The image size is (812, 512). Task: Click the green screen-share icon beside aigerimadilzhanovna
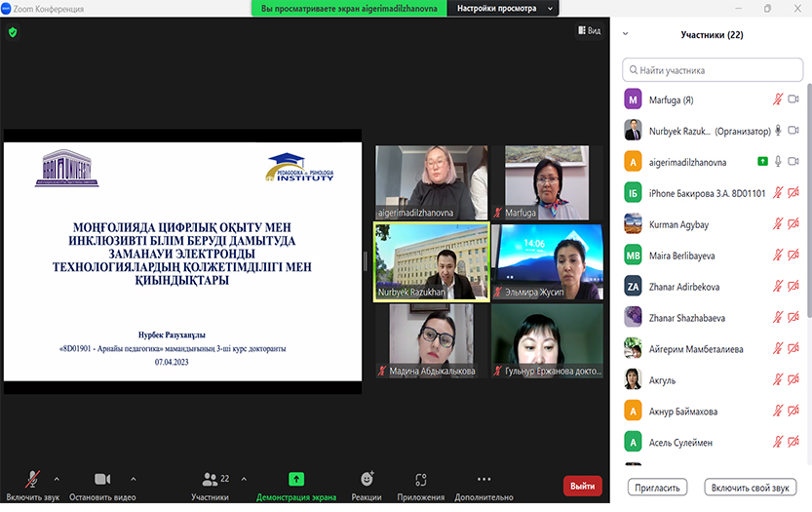pyautogui.click(x=762, y=161)
